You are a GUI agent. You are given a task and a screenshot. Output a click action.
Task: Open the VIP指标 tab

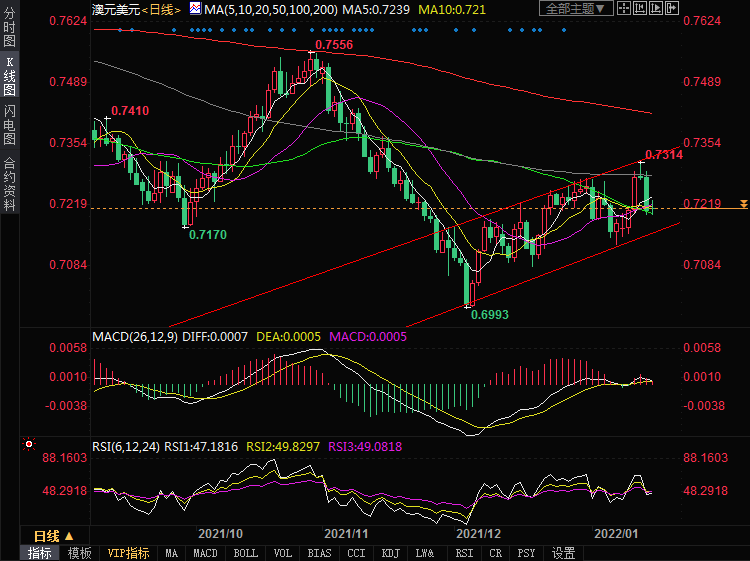[128, 553]
